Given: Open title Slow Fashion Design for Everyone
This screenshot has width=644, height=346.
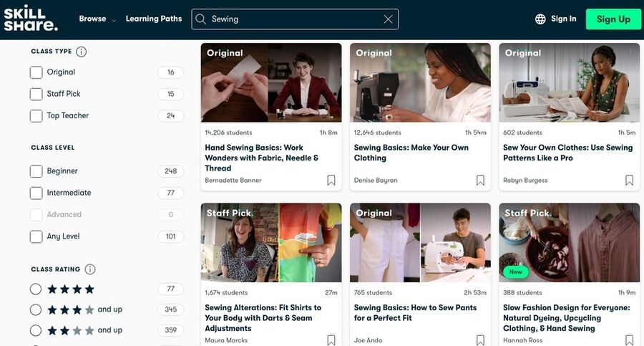Looking at the screenshot, I should point(567,318).
